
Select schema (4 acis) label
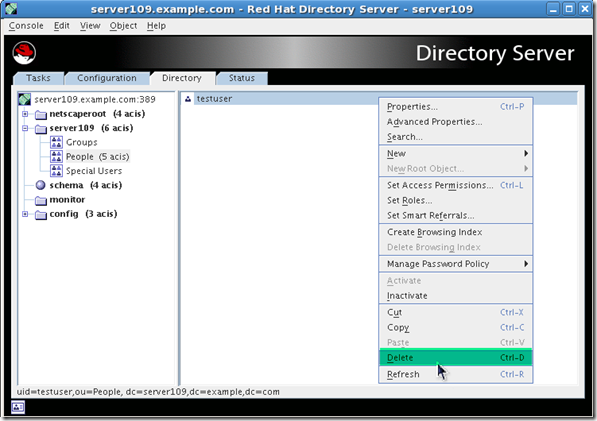86,185
